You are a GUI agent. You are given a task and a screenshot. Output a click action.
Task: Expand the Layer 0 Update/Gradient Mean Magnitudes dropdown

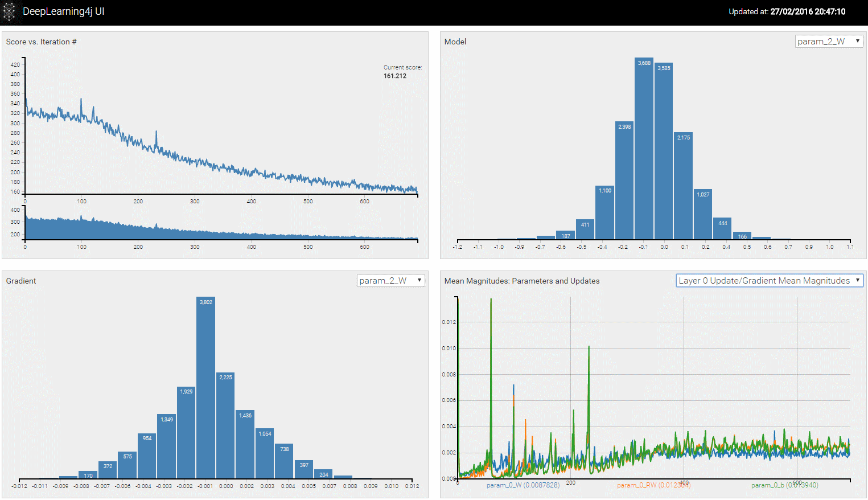pyautogui.click(x=770, y=281)
